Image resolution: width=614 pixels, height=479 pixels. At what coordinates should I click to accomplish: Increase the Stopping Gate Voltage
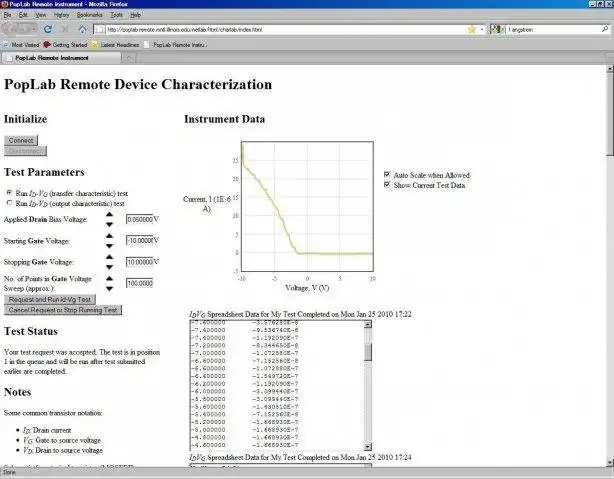110,257
